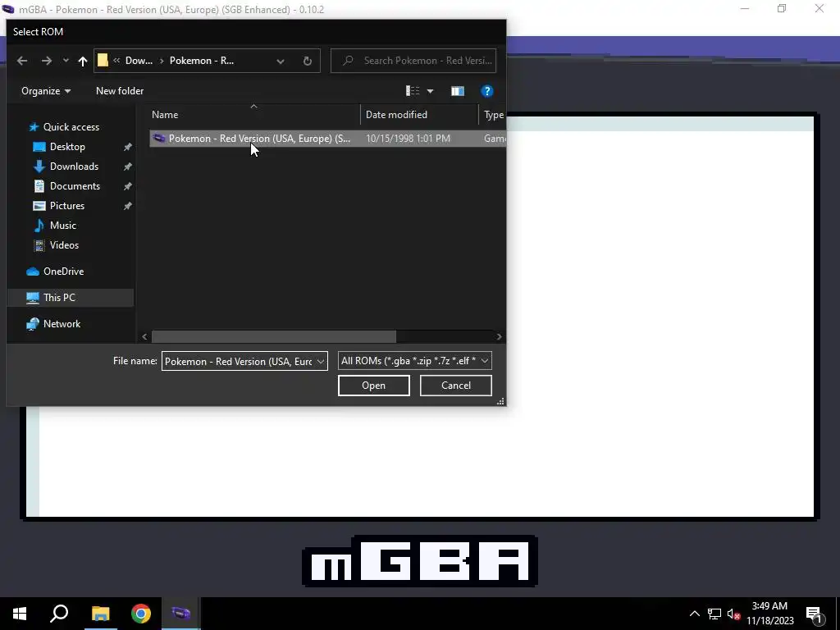This screenshot has height=630, width=840.
Task: Open the notification center icon
Action: point(815,614)
